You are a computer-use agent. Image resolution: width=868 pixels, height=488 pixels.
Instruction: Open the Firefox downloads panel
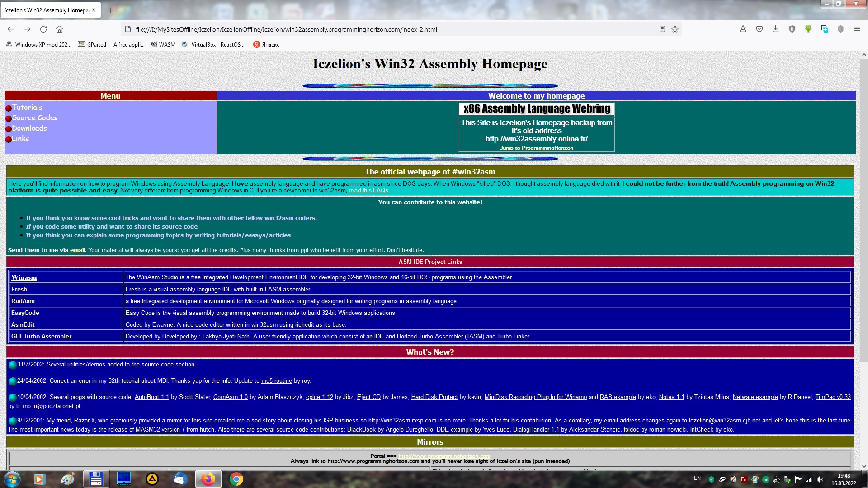click(775, 29)
